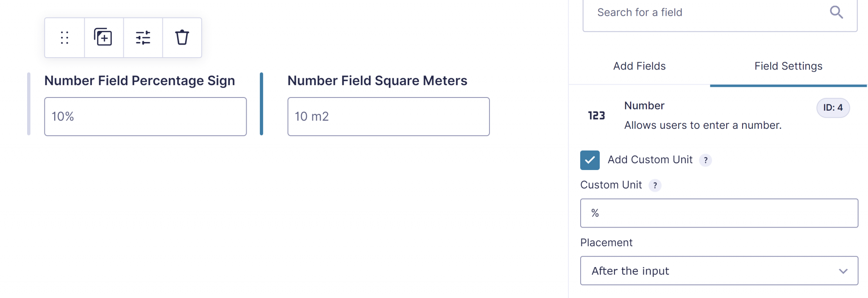Switch to the Add Fields tab
Screen dimensions: 868x298
coord(639,66)
